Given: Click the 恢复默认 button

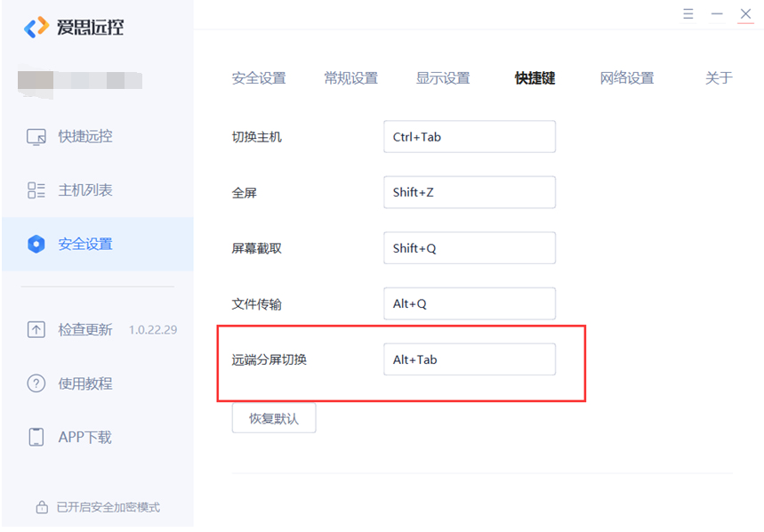Looking at the screenshot, I should 274,418.
